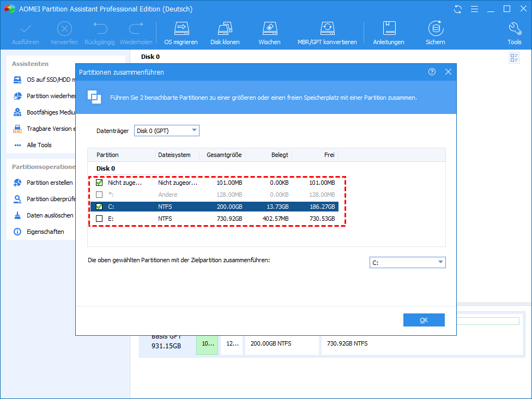The image size is (532, 399).
Task: Click the 186.27GB free space value
Action: (322, 207)
